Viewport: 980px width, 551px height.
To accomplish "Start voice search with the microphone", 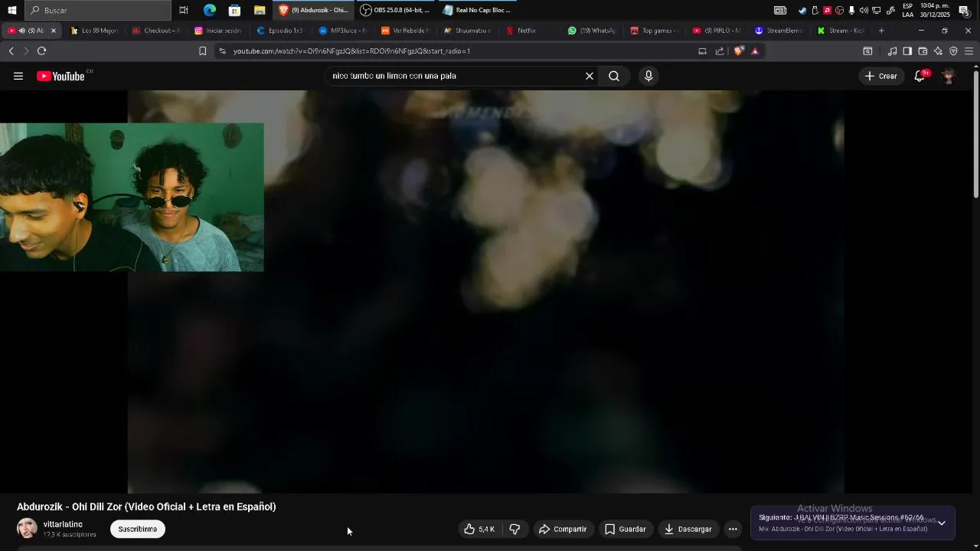I will click(x=648, y=76).
